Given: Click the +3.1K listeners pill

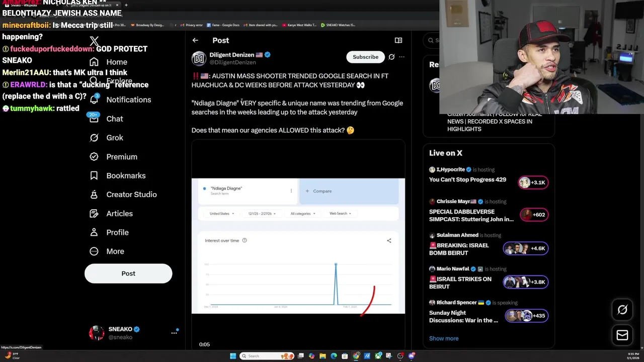Looking at the screenshot, I should pyautogui.click(x=533, y=183).
